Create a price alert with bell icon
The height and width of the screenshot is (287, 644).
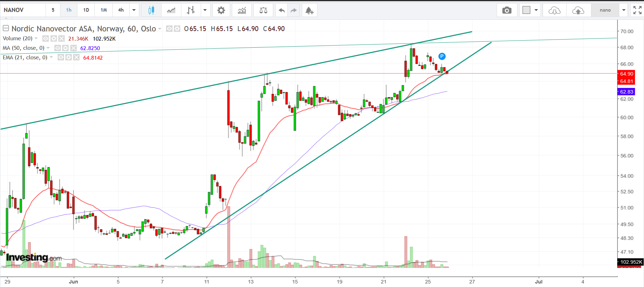coord(309,10)
